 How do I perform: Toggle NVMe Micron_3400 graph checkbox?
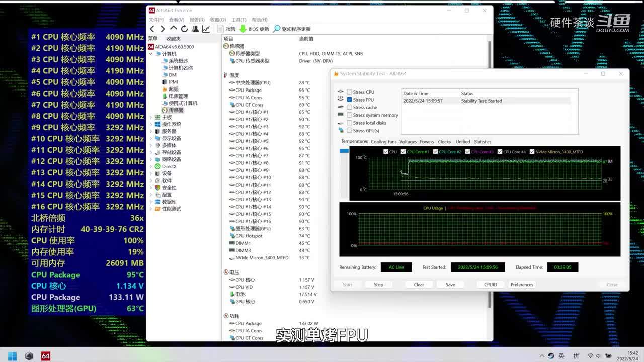point(532,152)
